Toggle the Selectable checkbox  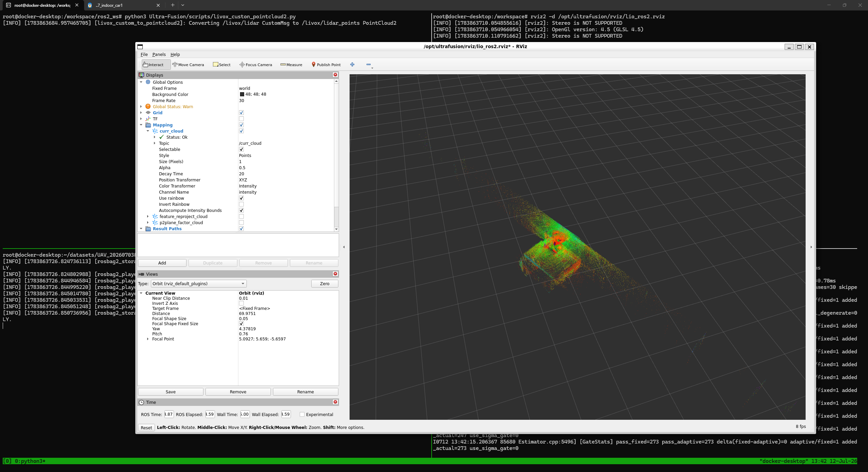coord(241,149)
